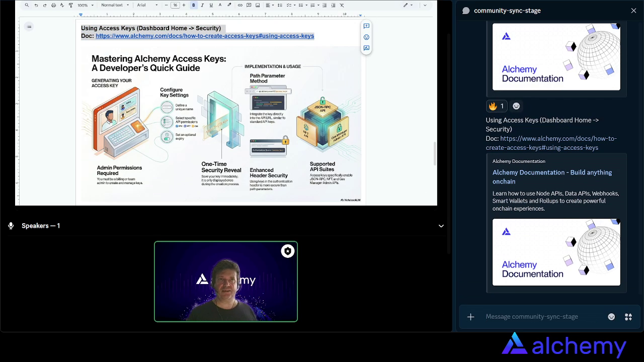Toggle underline formatting

pos(211,5)
